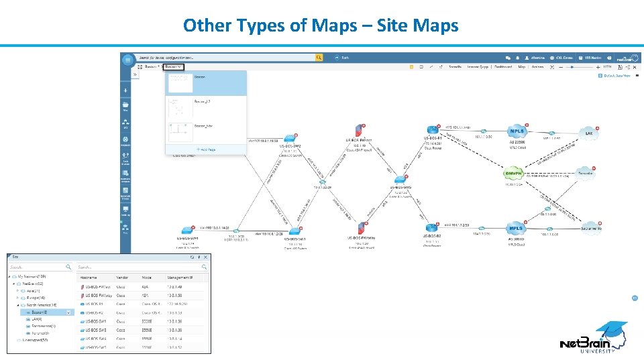The width and height of the screenshot is (644, 362).
Task: Click the upper MPLS cloud AS 23500
Action: tap(517, 131)
